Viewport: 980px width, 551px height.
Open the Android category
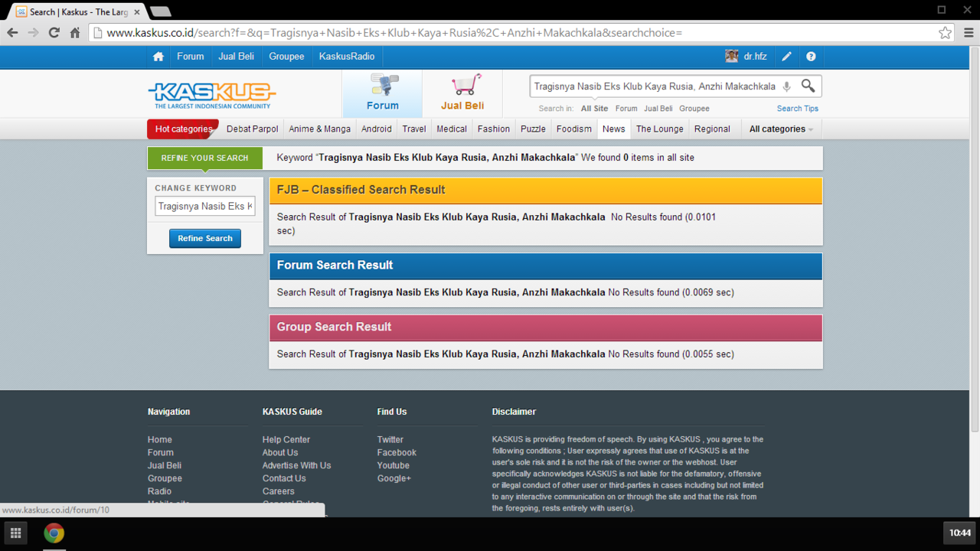click(377, 129)
